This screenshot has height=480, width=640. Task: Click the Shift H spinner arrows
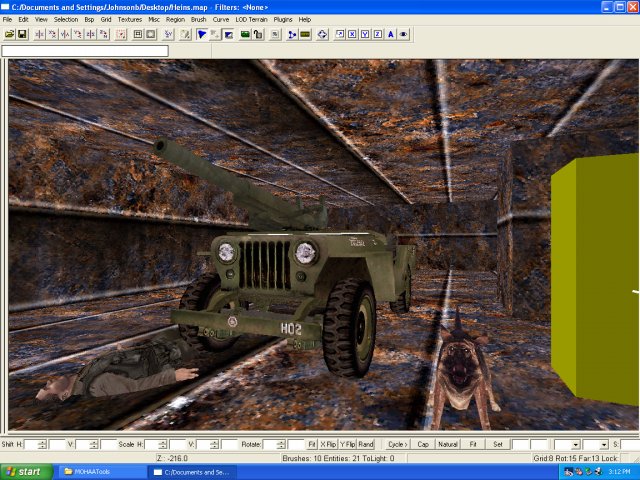(43, 444)
